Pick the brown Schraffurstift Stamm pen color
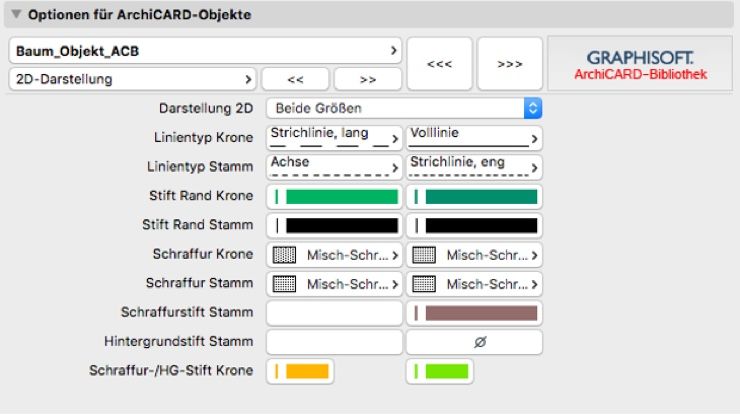The height and width of the screenshot is (415, 740). (x=474, y=313)
